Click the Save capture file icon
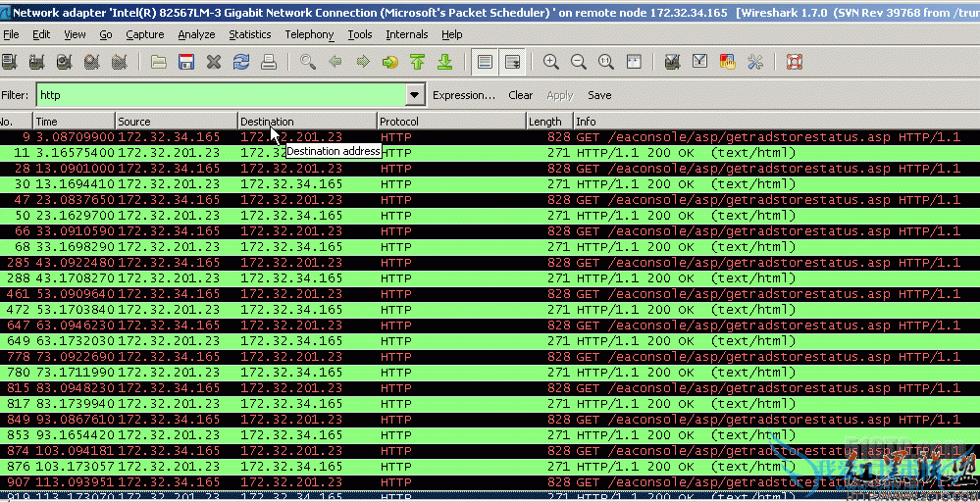 tap(185, 62)
